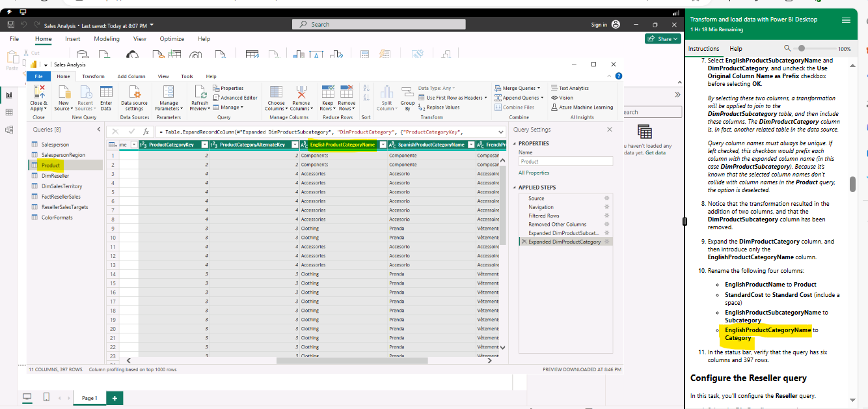Delete the Expanded DimProductCategory step

[524, 242]
